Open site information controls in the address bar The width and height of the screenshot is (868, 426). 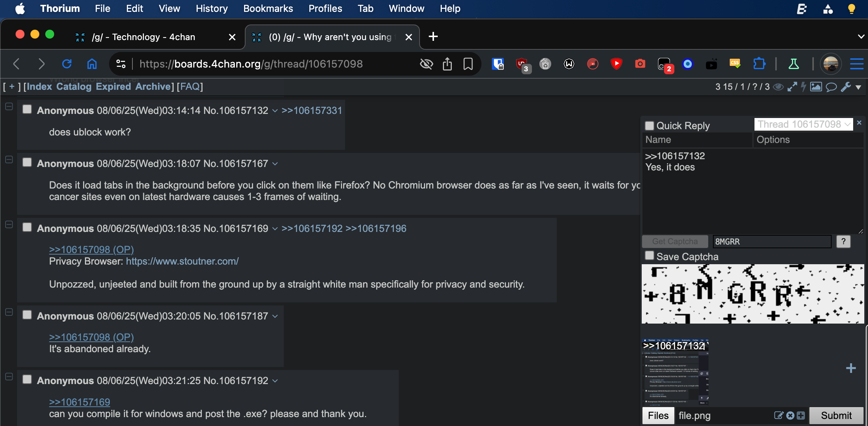coord(121,64)
